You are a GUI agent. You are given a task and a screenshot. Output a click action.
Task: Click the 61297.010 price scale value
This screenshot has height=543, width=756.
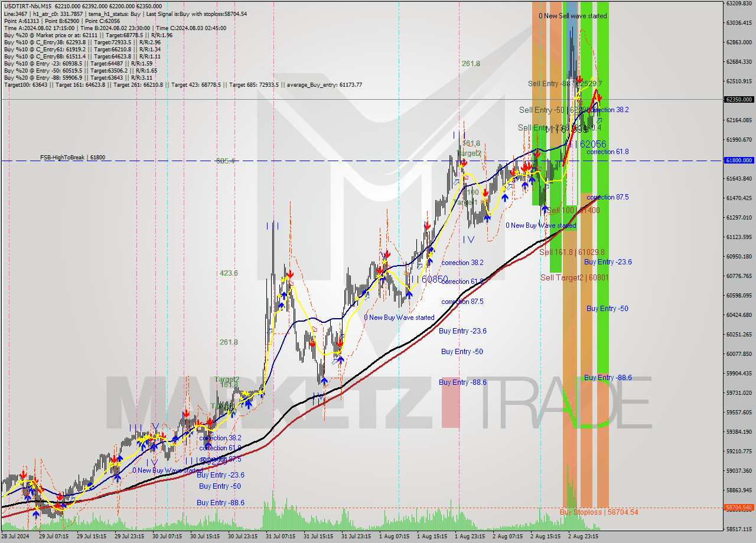pos(738,218)
